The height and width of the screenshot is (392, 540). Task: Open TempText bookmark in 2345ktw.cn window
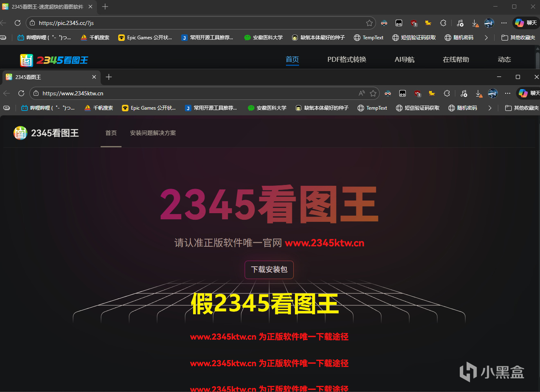372,108
